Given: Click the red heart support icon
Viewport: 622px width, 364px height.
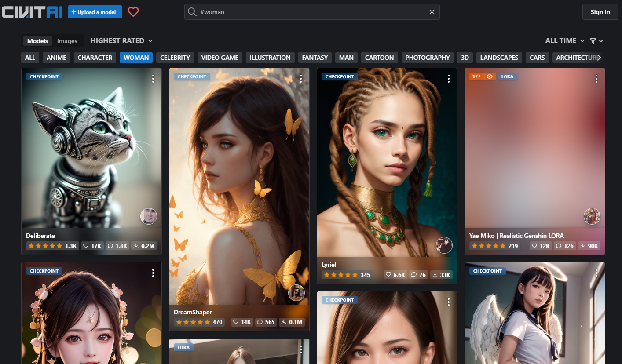Looking at the screenshot, I should (133, 12).
